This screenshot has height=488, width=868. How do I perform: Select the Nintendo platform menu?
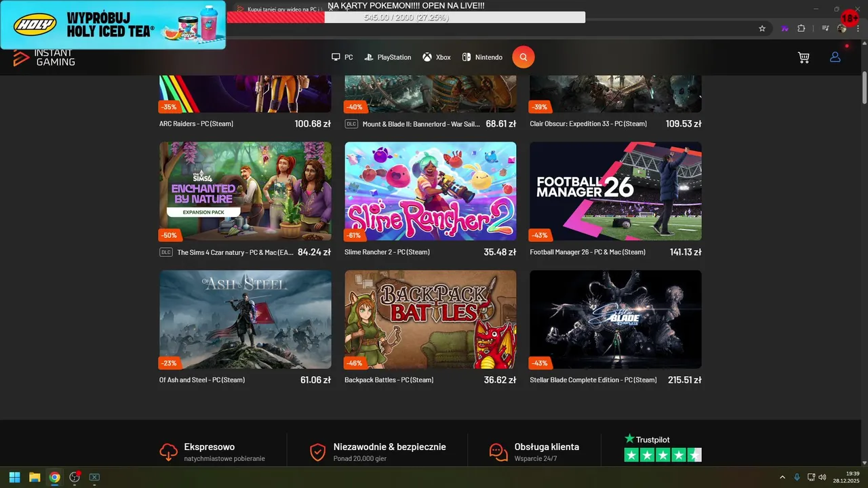pyautogui.click(x=482, y=58)
